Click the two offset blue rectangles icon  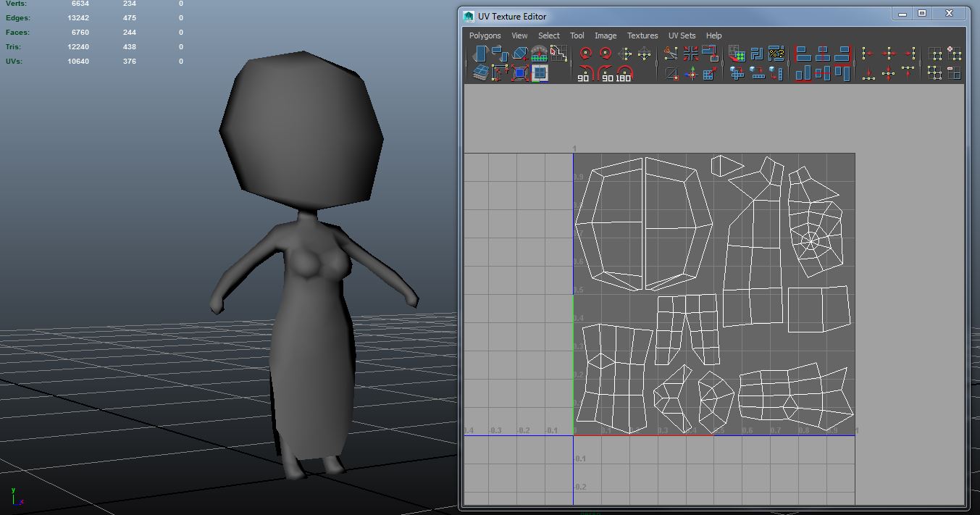pyautogui.click(x=500, y=53)
